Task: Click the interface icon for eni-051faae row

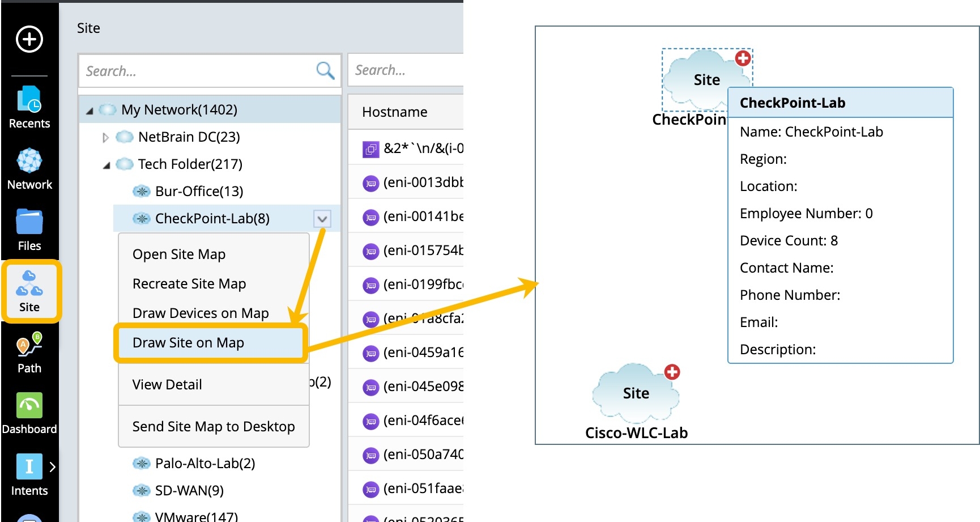Action: (370, 489)
